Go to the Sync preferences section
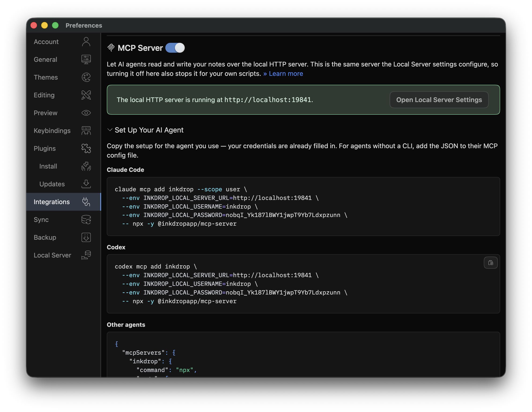 (63, 219)
